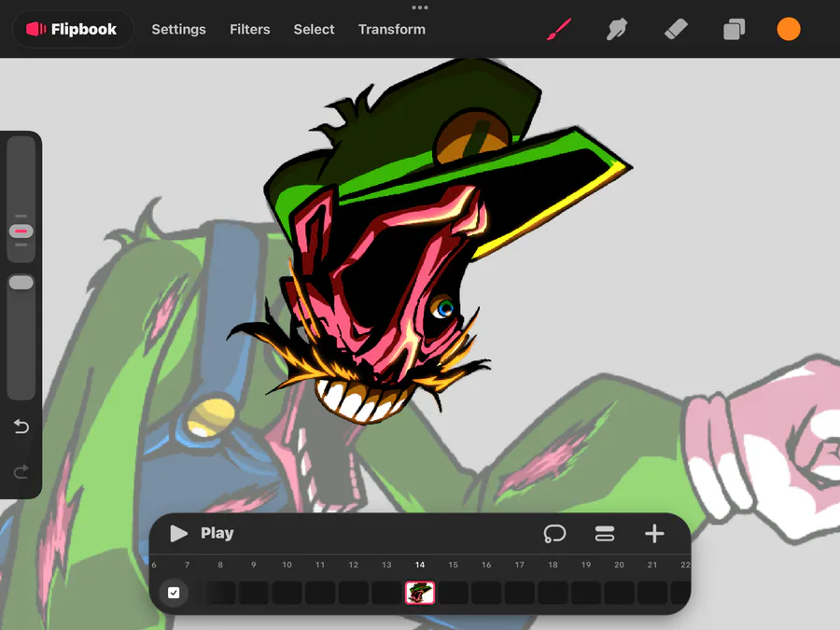Select the empty frame slot under 15
This screenshot has height=630, width=840.
click(x=454, y=593)
